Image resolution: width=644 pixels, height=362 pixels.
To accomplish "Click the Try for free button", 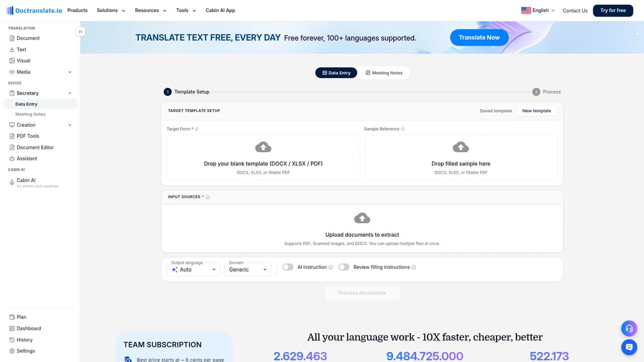I will point(613,11).
